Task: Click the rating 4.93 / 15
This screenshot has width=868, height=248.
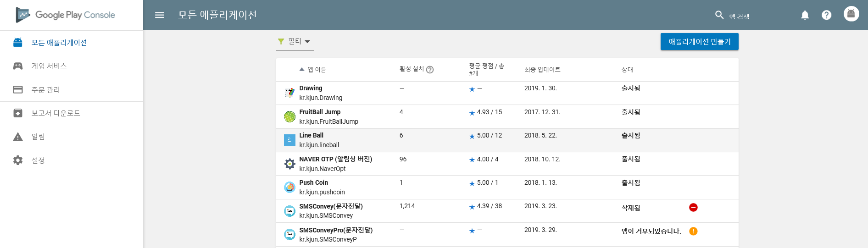Action: pos(489,112)
